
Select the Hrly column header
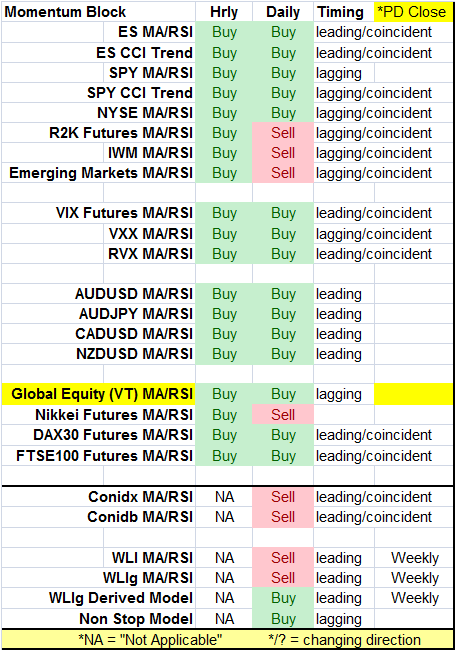[224, 12]
